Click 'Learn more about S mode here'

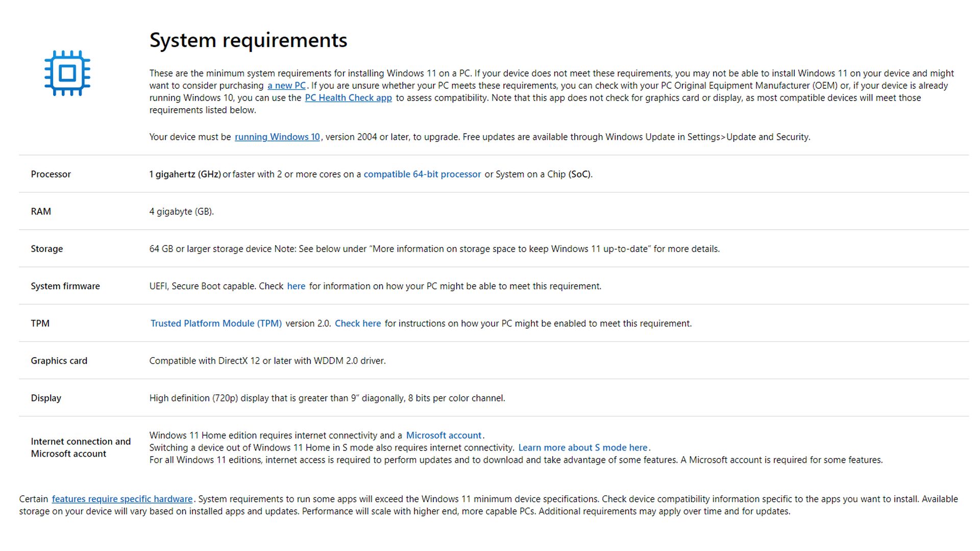click(582, 448)
